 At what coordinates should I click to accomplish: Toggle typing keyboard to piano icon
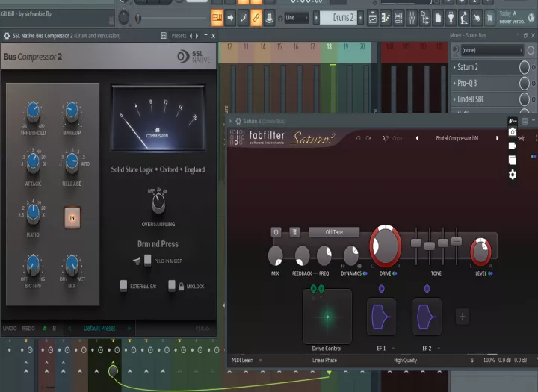[x=217, y=17]
